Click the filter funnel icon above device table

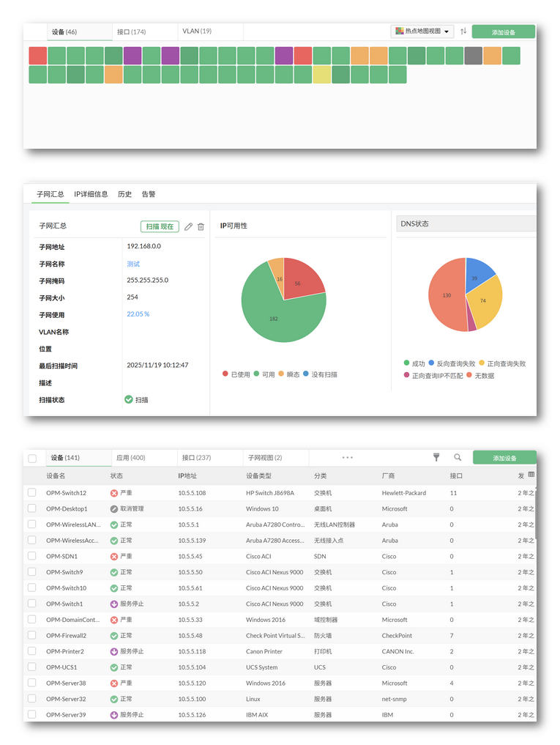click(436, 457)
